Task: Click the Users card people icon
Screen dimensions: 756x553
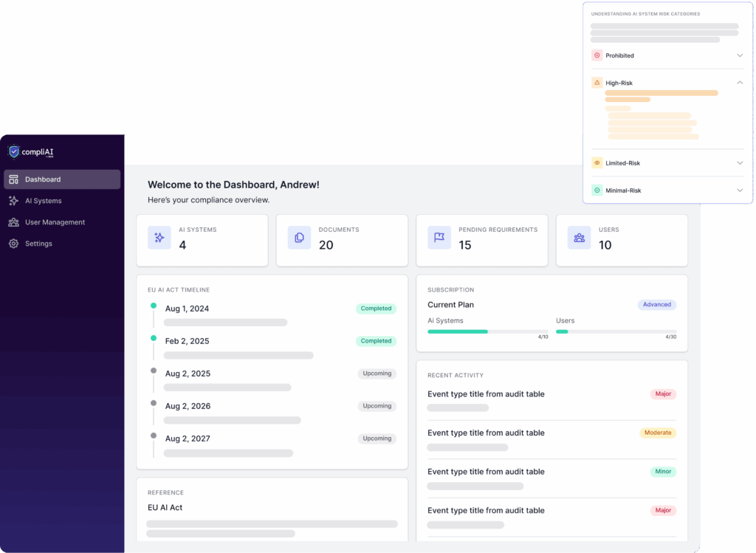Action: 579,238
